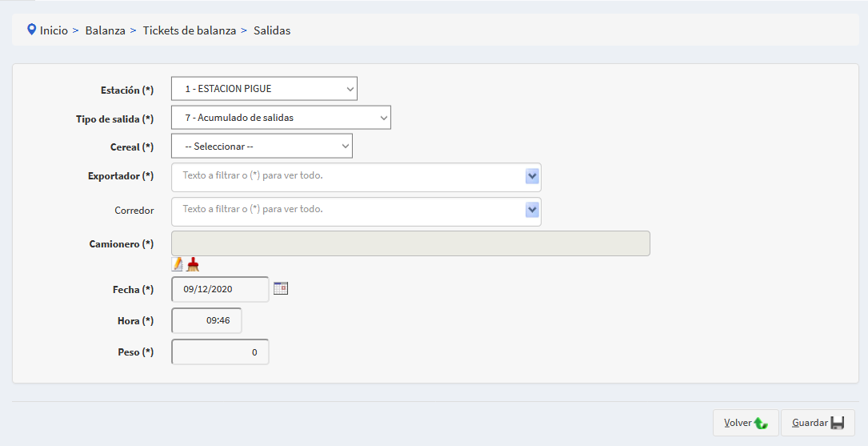The height and width of the screenshot is (446, 868).
Task: Click the Exportador dropdown arrow icon
Action: click(532, 176)
